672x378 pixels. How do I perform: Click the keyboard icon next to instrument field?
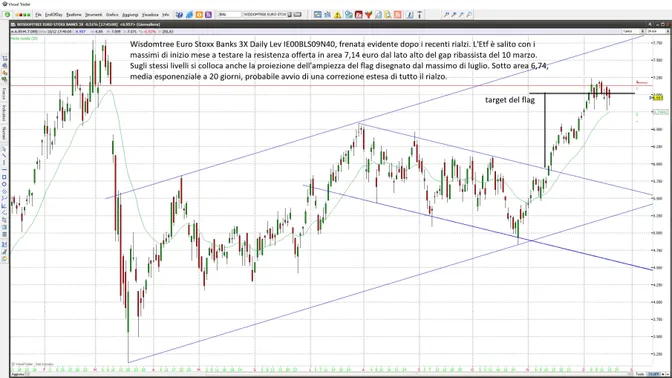click(297, 15)
